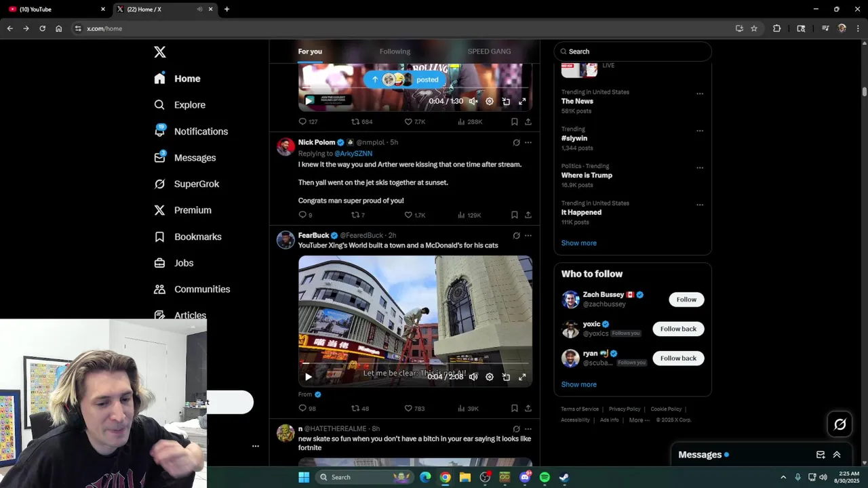Viewport: 868px width, 488px height.
Task: Share Nick Polom's post
Action: (528, 215)
